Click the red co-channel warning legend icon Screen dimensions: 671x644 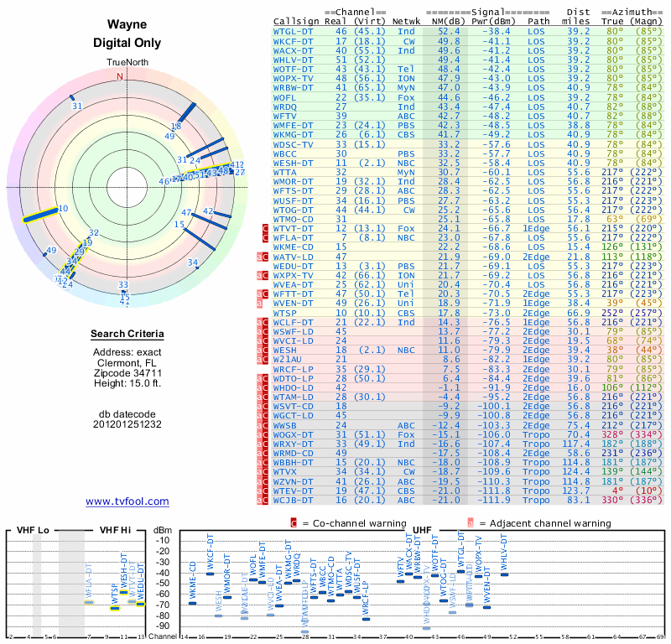point(294,523)
